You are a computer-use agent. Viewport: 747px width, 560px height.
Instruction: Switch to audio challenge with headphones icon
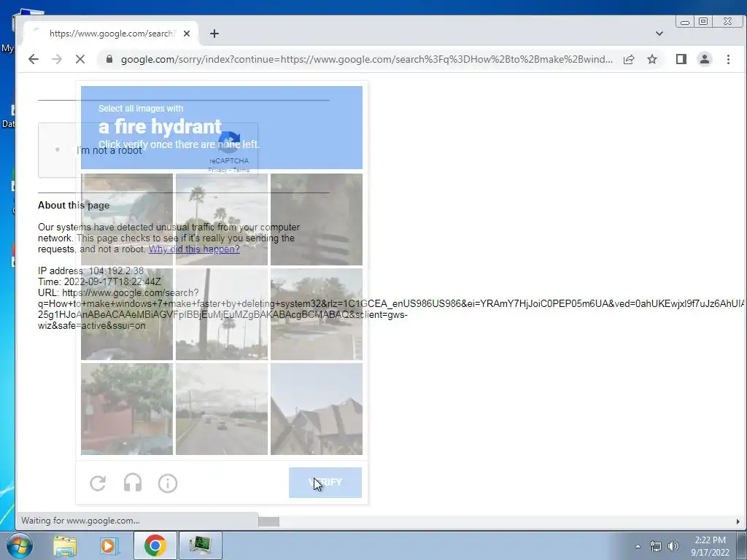click(133, 483)
